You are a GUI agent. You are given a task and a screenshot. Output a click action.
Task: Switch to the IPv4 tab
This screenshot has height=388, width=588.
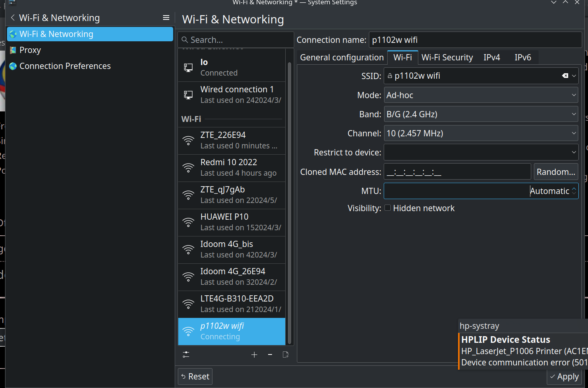[492, 58]
